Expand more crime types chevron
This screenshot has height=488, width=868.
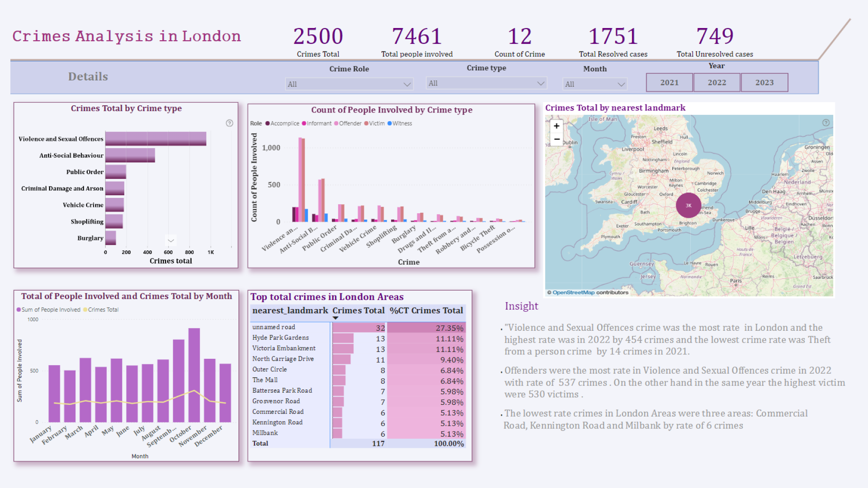171,240
